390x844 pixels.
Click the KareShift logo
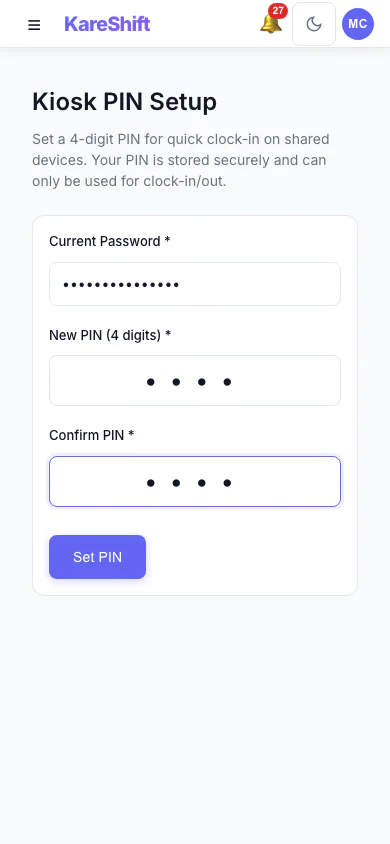pyautogui.click(x=107, y=24)
